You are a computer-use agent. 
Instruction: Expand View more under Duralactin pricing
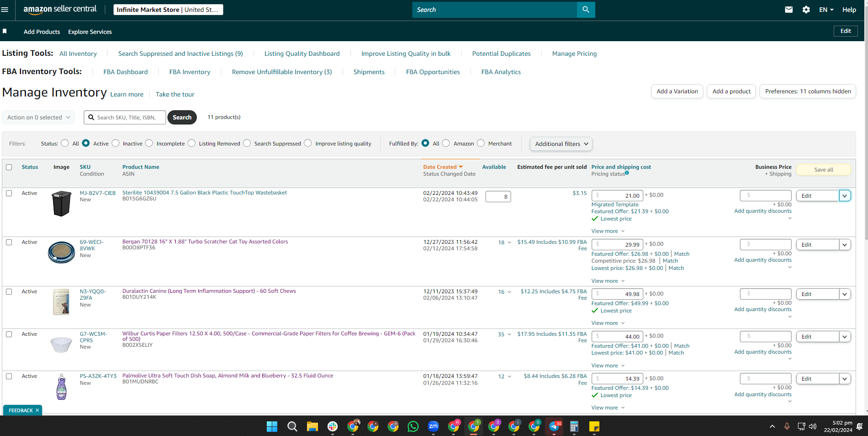[x=608, y=323]
